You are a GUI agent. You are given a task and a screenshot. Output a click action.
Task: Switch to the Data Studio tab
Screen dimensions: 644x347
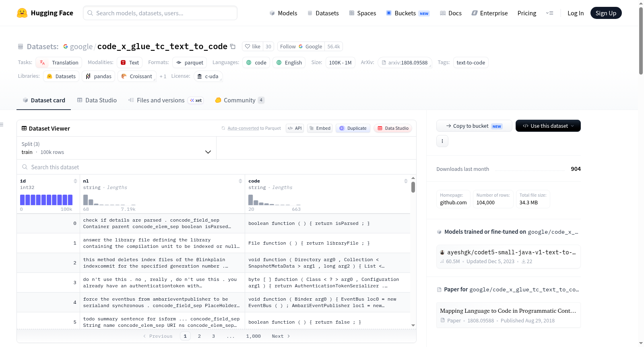pos(97,100)
